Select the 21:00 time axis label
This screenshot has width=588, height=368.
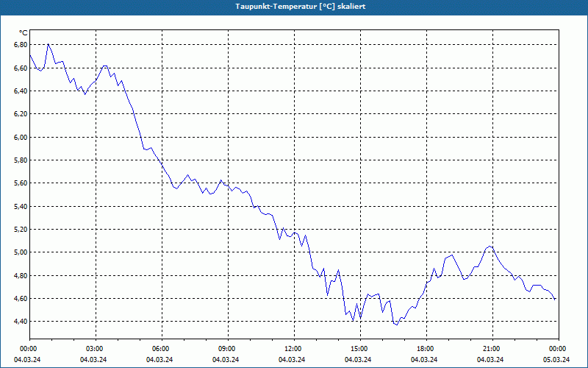tap(491, 349)
